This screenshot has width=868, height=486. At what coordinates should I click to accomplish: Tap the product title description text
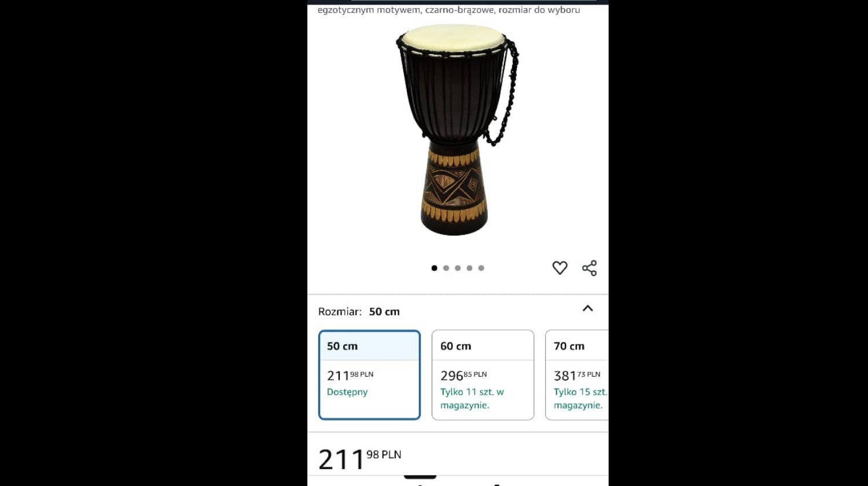pos(449,10)
